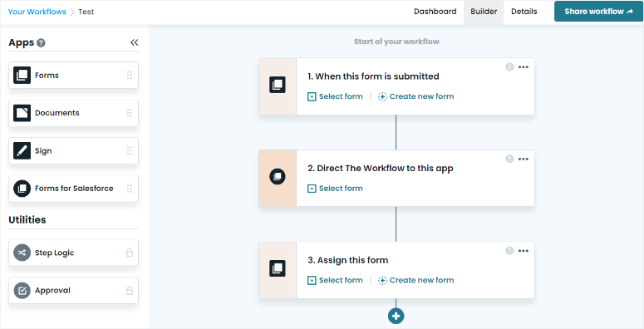The image size is (644, 329).
Task: Click '3. Assign this form' title
Action: (x=348, y=260)
